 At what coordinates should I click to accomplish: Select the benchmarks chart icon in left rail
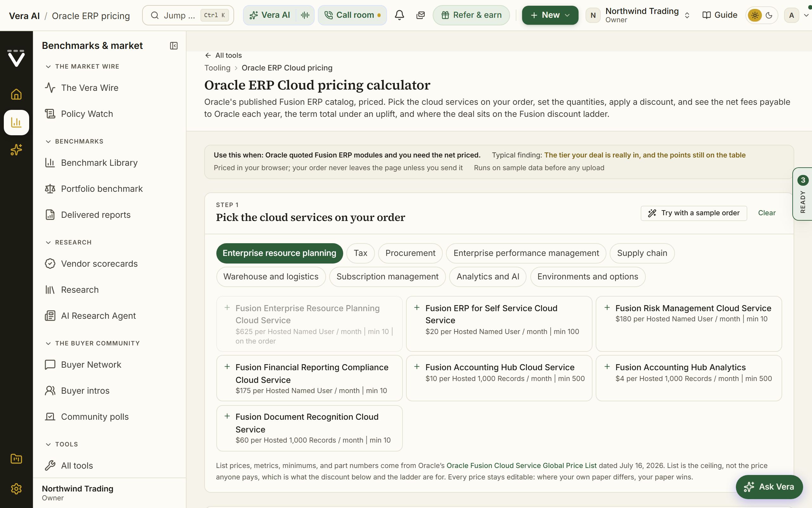(16, 122)
